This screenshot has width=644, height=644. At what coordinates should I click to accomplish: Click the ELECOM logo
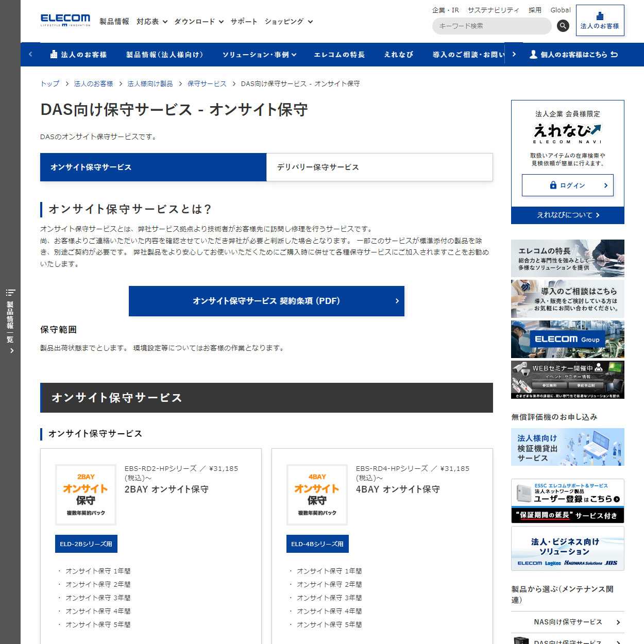[x=65, y=20]
